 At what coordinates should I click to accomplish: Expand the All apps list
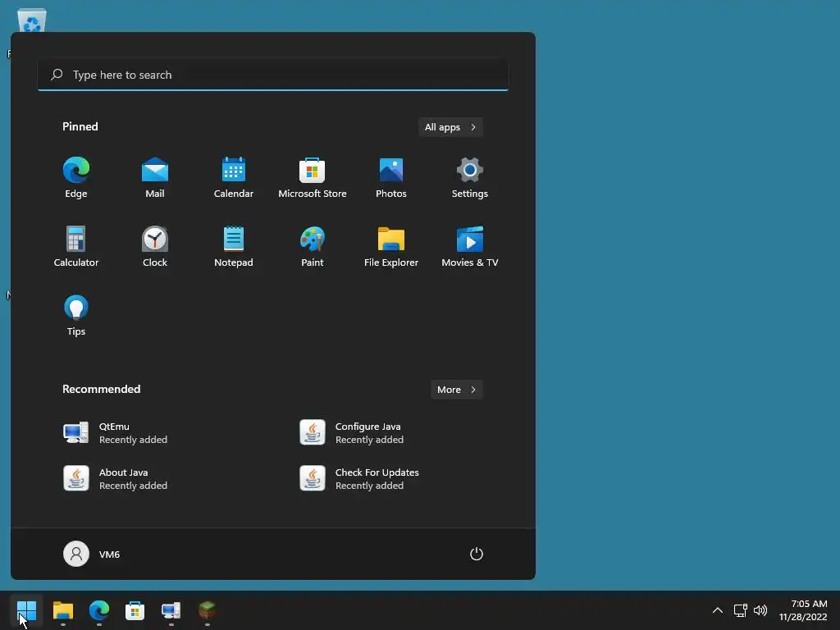click(x=450, y=127)
